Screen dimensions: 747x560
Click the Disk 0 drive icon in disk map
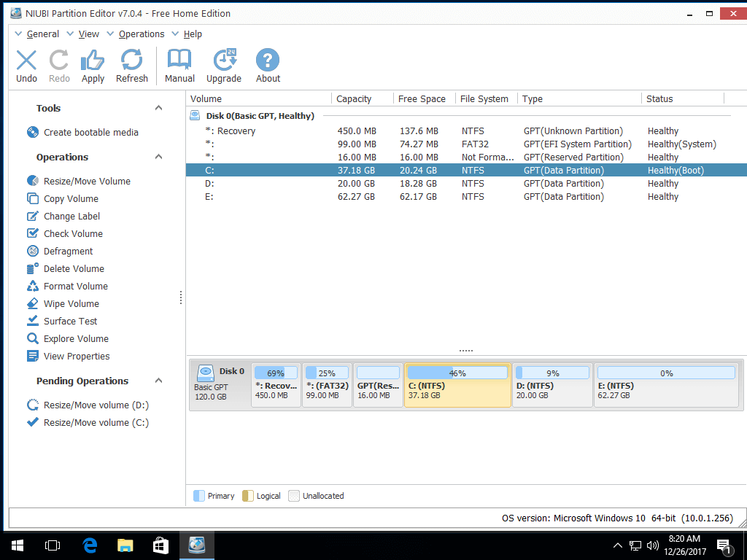205,373
